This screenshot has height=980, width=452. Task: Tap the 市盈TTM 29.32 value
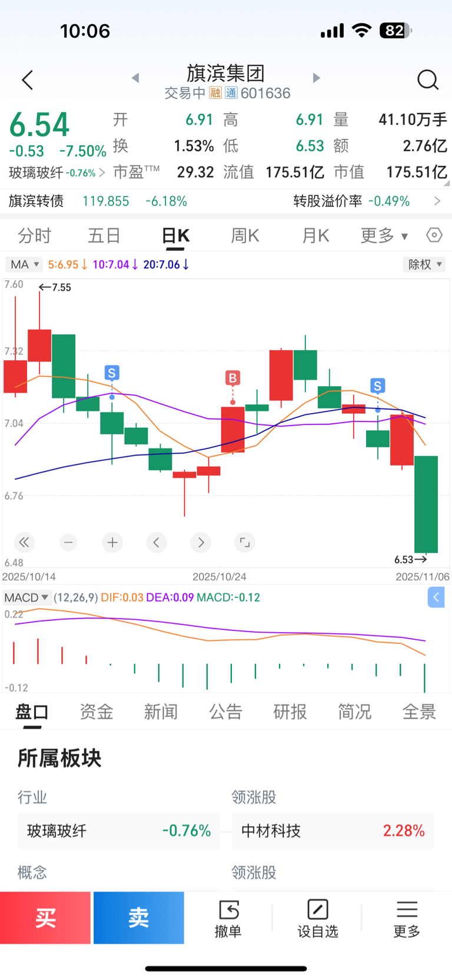(x=195, y=172)
